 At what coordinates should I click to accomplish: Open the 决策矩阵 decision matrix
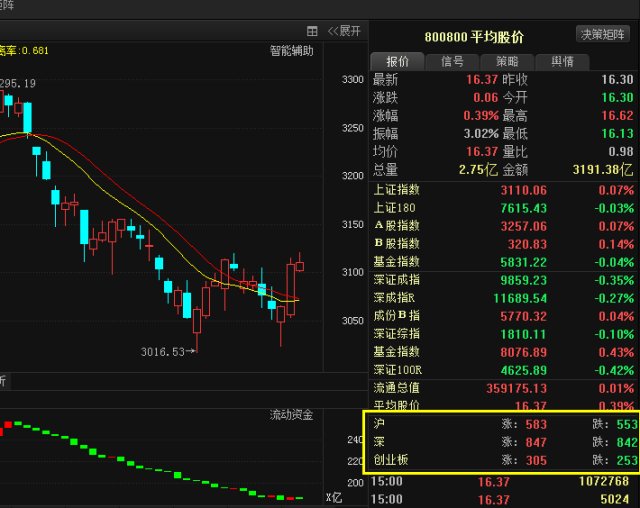(x=604, y=34)
